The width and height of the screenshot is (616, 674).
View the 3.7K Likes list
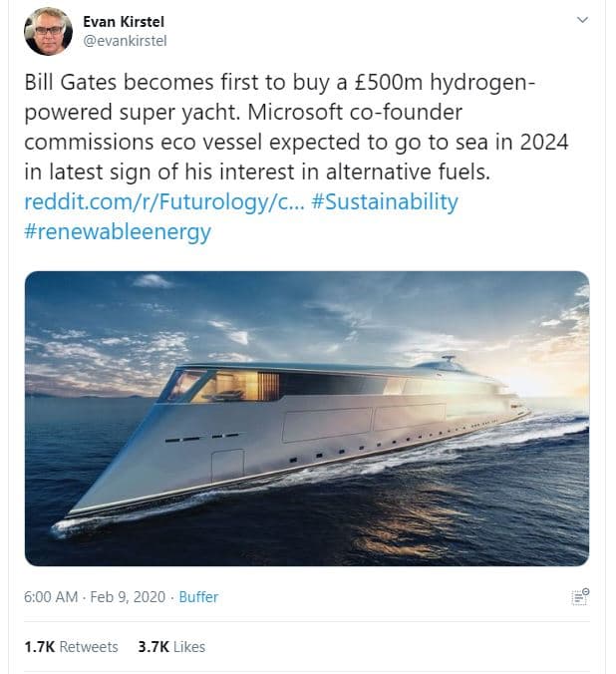click(171, 646)
